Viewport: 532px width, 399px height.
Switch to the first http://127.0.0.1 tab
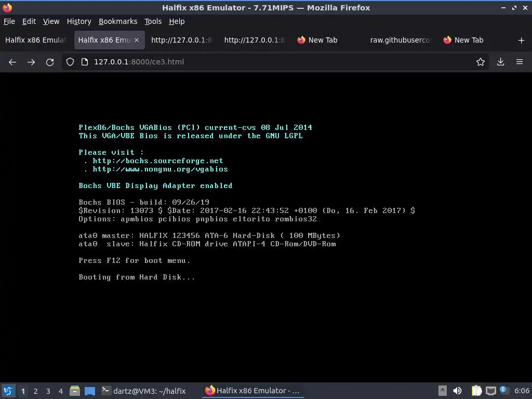click(182, 40)
